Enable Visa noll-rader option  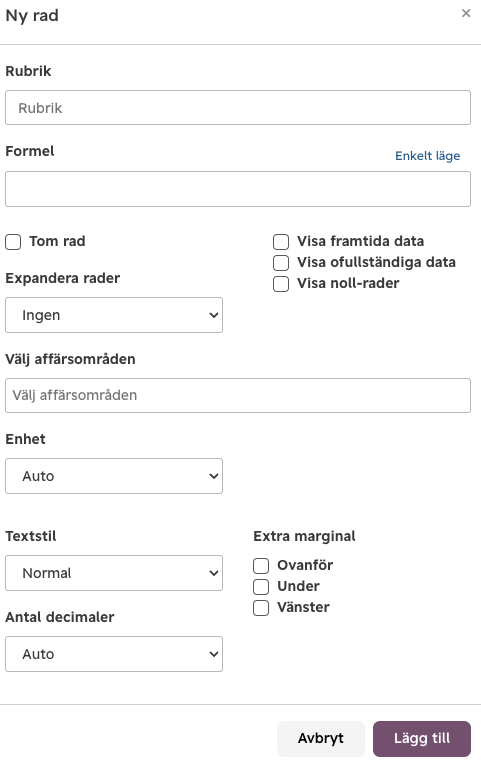click(281, 284)
